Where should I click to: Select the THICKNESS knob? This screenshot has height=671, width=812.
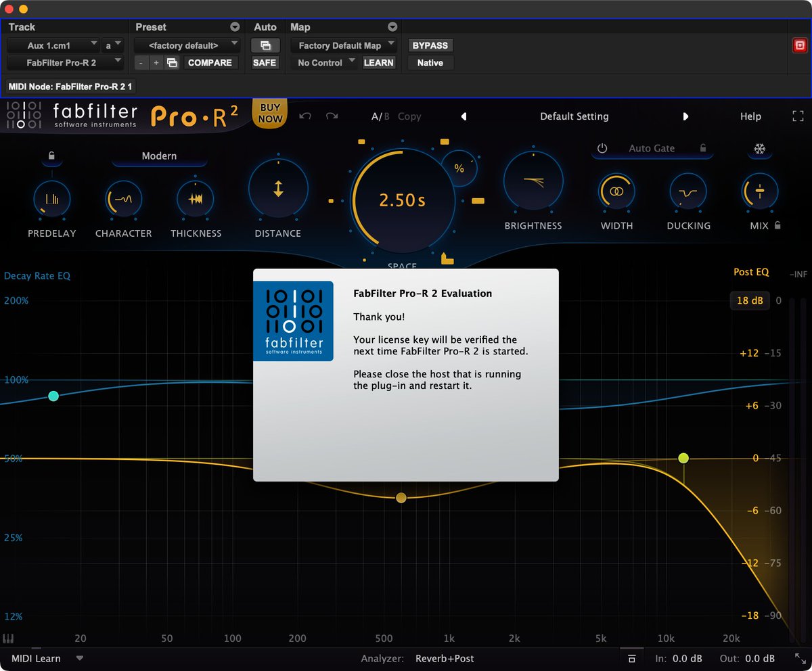coord(196,200)
